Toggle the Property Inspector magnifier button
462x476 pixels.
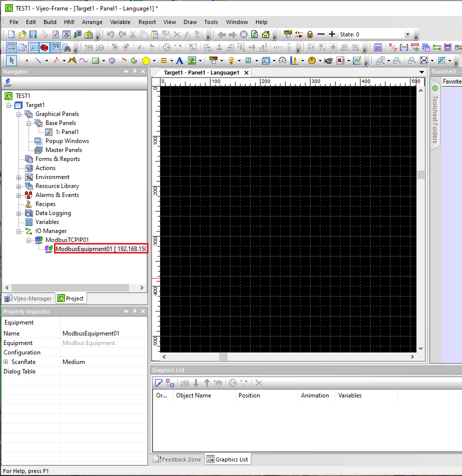click(33, 47)
